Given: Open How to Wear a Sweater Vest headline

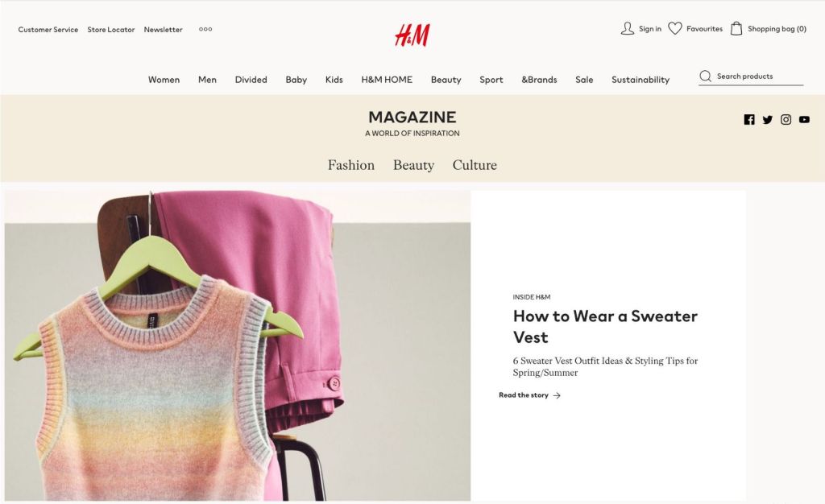Looking at the screenshot, I should click(605, 326).
